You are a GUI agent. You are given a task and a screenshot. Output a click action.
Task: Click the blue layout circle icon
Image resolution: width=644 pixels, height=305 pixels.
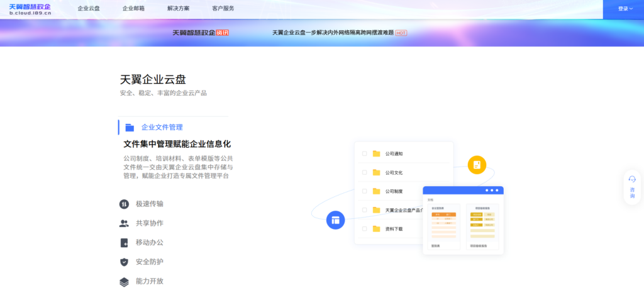point(336,220)
